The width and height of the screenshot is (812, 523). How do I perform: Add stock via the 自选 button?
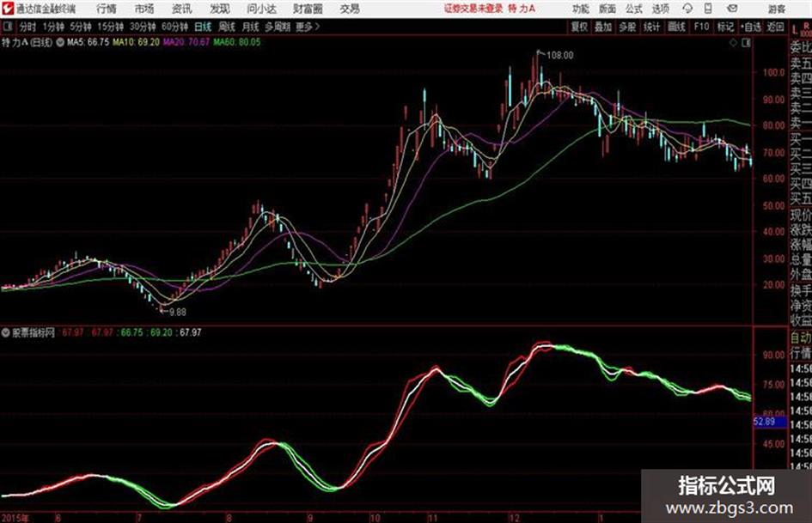[x=751, y=27]
